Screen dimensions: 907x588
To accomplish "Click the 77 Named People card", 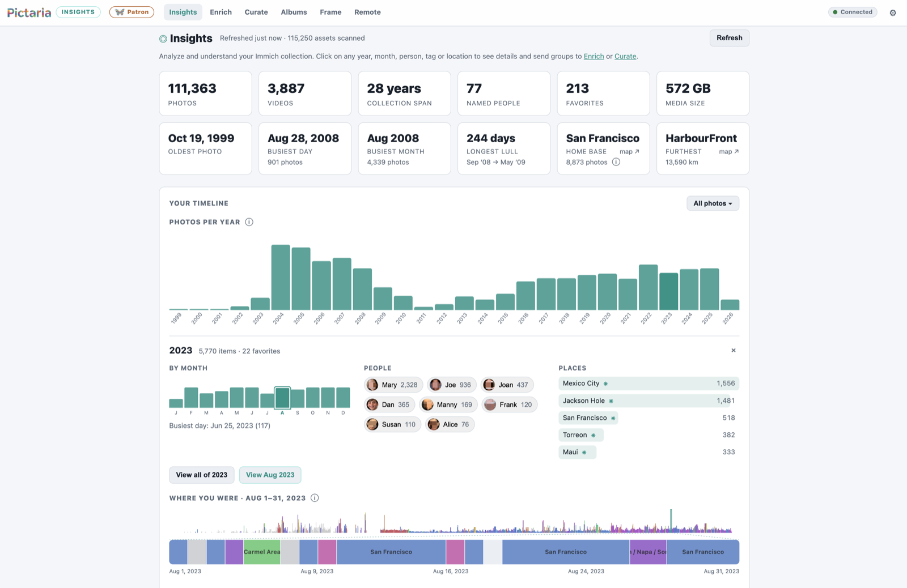I will pos(504,93).
